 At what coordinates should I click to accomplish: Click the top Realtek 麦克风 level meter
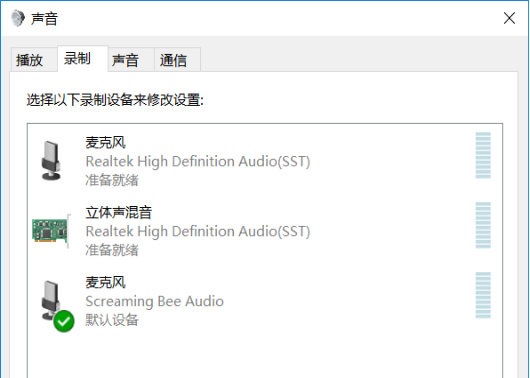coord(483,155)
